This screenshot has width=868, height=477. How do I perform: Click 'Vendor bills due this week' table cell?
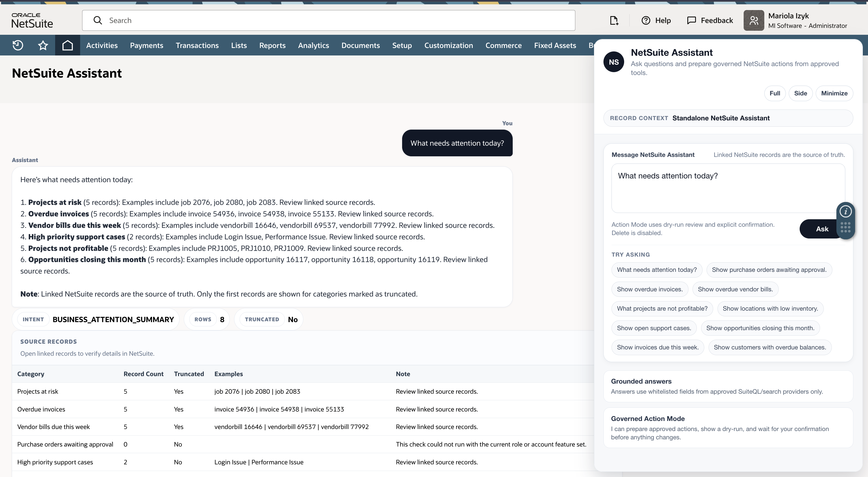click(x=54, y=427)
